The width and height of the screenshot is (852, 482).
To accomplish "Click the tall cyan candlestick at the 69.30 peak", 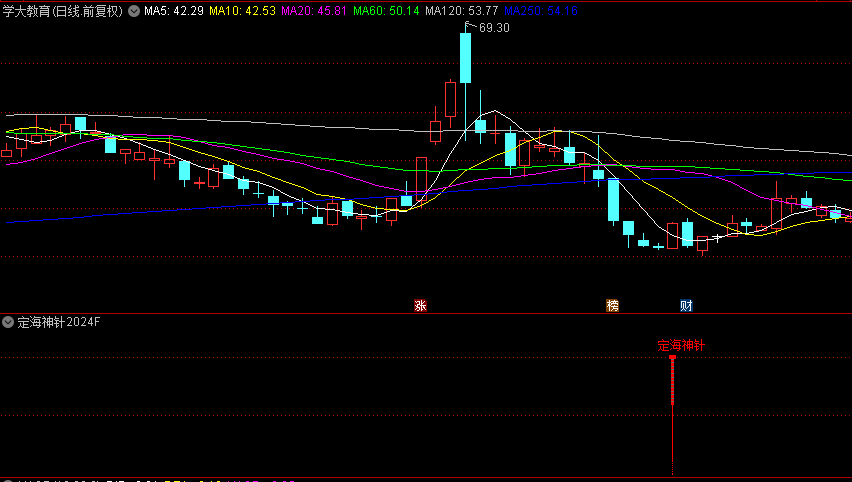I will pyautogui.click(x=466, y=58).
